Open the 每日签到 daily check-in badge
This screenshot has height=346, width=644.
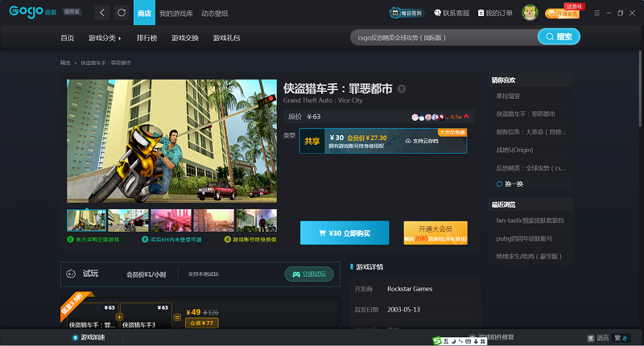click(x=407, y=13)
